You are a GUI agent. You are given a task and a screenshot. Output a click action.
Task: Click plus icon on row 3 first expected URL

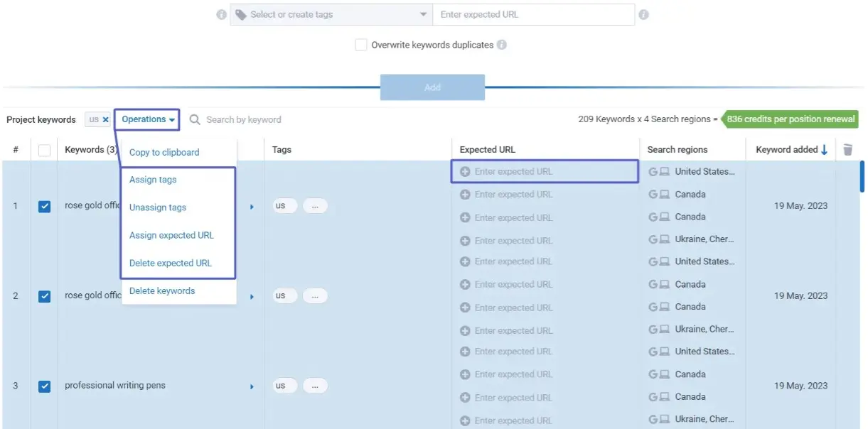tap(465, 352)
